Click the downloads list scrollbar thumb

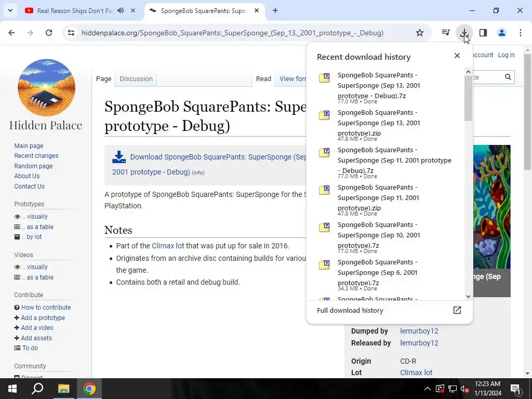click(x=468, y=98)
